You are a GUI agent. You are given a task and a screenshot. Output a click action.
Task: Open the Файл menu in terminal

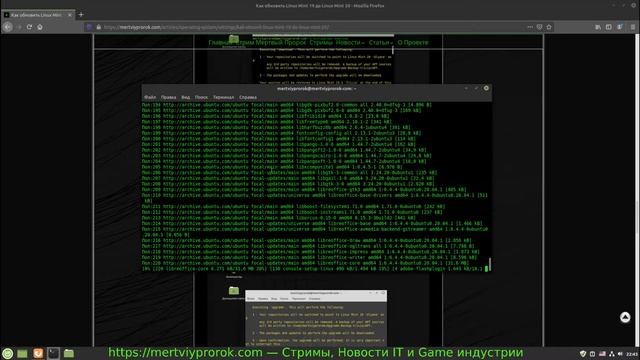pyautogui.click(x=150, y=98)
